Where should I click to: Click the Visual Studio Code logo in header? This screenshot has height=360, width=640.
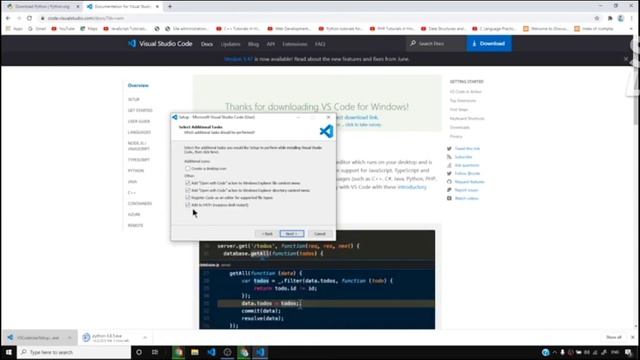point(160,44)
